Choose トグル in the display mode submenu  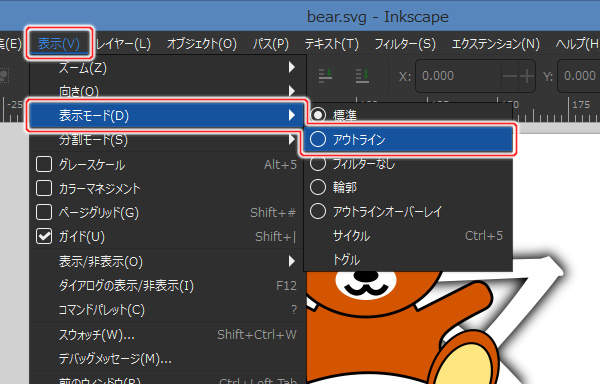(x=408, y=260)
